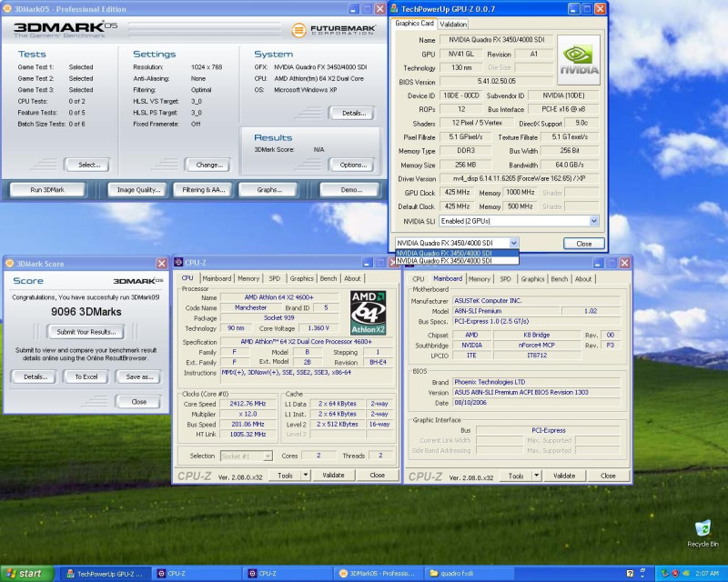Click Validate in processor CPU-Z window
The image size is (728, 582).
click(333, 476)
